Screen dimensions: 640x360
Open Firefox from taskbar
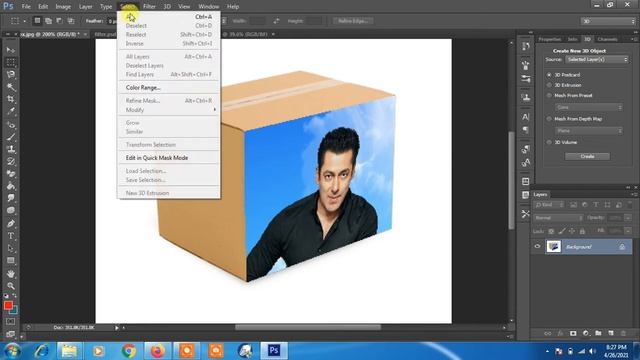pos(157,351)
